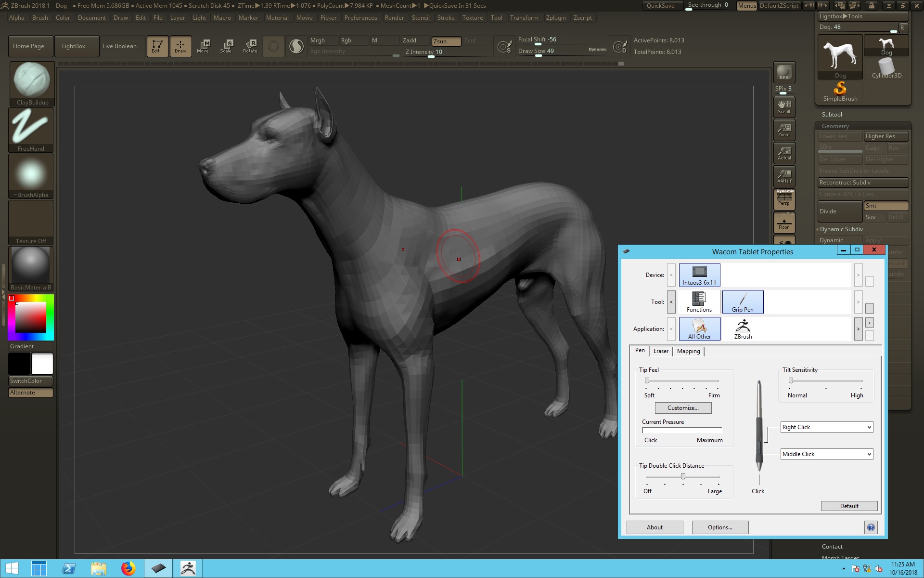Activate Draw mode button
This screenshot has width=924, height=578.
click(180, 46)
